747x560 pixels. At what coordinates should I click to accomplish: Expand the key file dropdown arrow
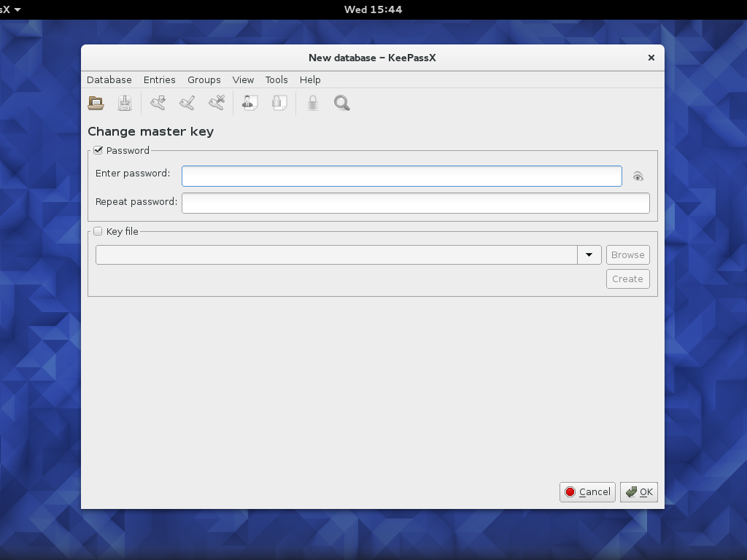click(x=589, y=254)
